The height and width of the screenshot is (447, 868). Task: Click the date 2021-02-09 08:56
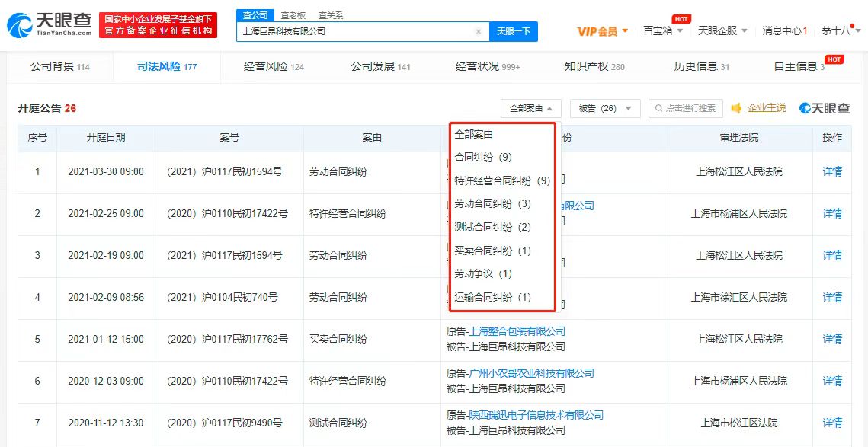tap(106, 298)
